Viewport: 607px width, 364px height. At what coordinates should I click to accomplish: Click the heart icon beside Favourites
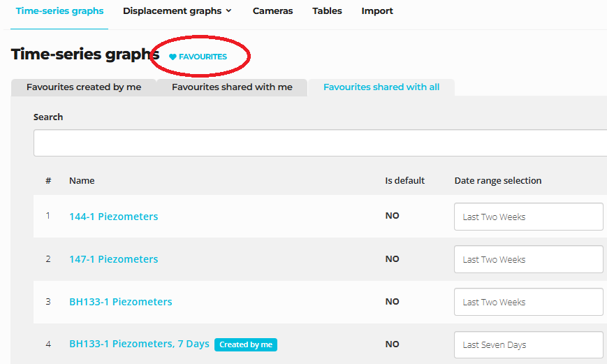point(173,57)
